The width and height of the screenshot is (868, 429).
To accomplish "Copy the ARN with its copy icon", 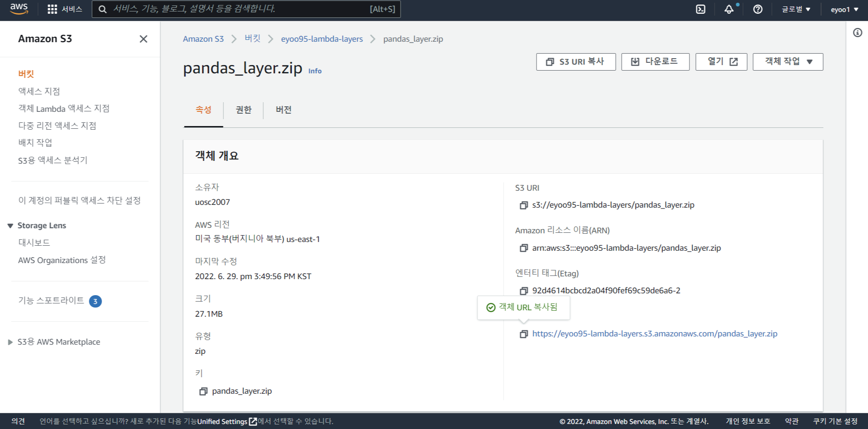I will coord(524,248).
